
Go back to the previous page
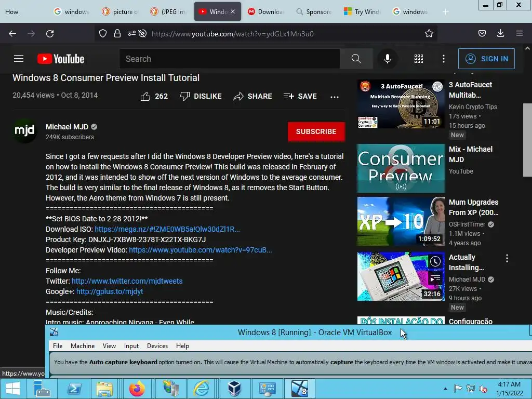[12, 34]
